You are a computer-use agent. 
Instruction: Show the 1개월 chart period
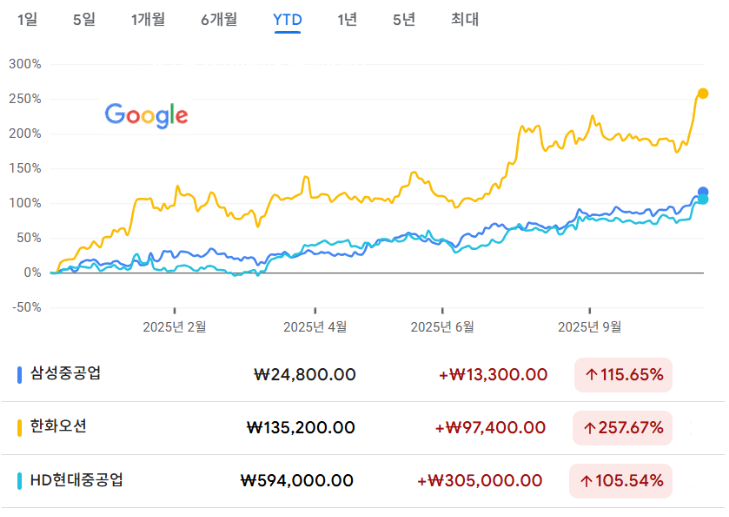(x=148, y=19)
